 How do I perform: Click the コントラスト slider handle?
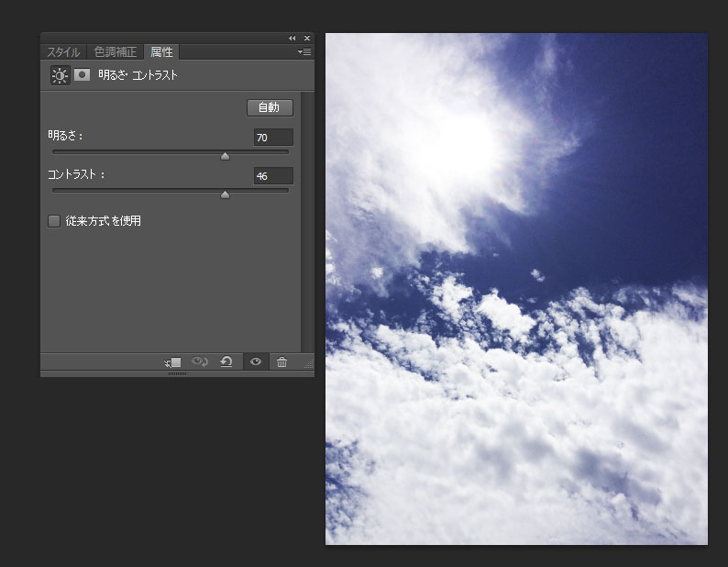(226, 195)
